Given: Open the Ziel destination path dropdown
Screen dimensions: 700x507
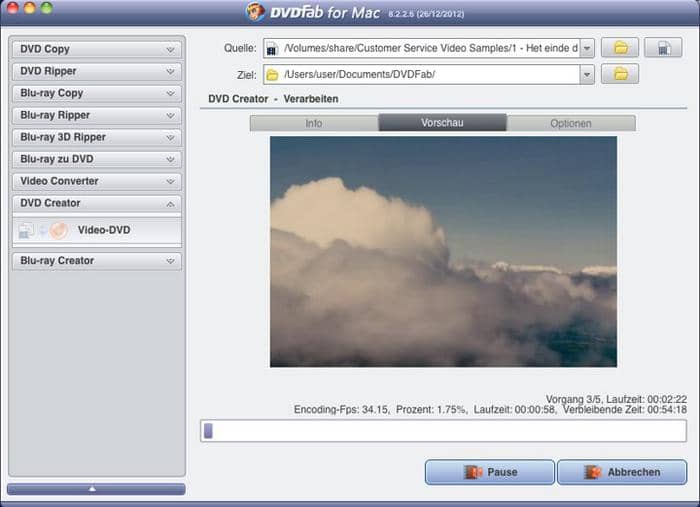Looking at the screenshot, I should (587, 75).
